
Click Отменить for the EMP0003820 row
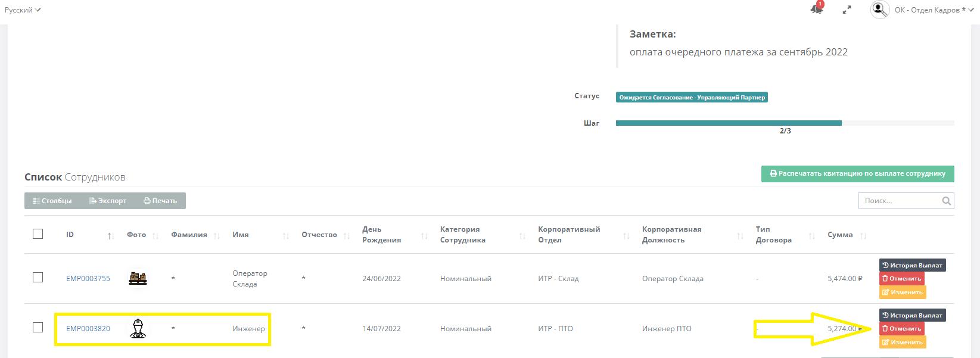click(x=901, y=328)
